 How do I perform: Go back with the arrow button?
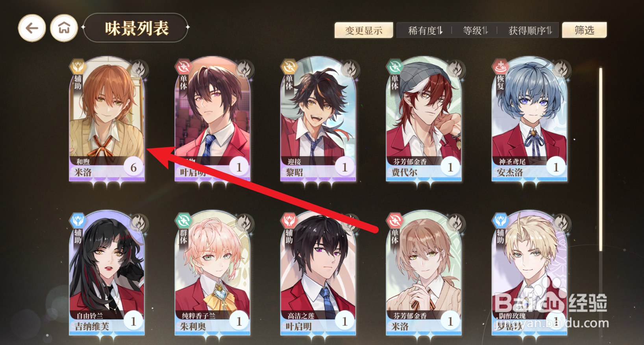[32, 28]
